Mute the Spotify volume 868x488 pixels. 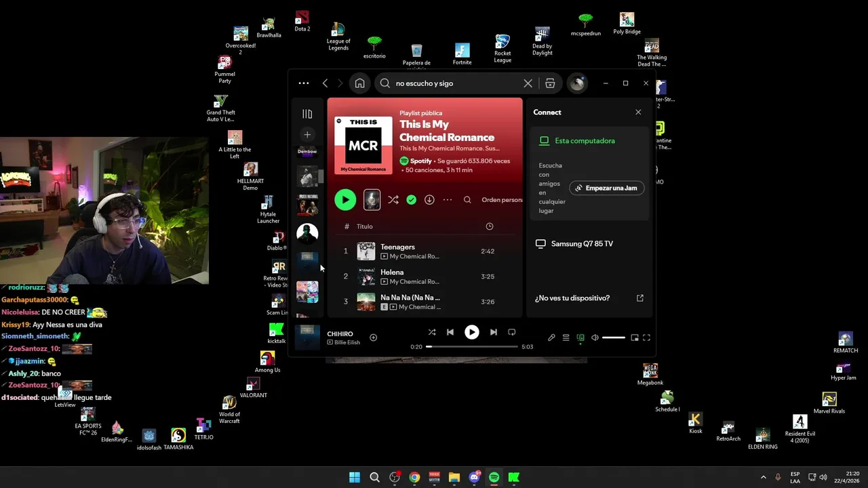click(595, 338)
